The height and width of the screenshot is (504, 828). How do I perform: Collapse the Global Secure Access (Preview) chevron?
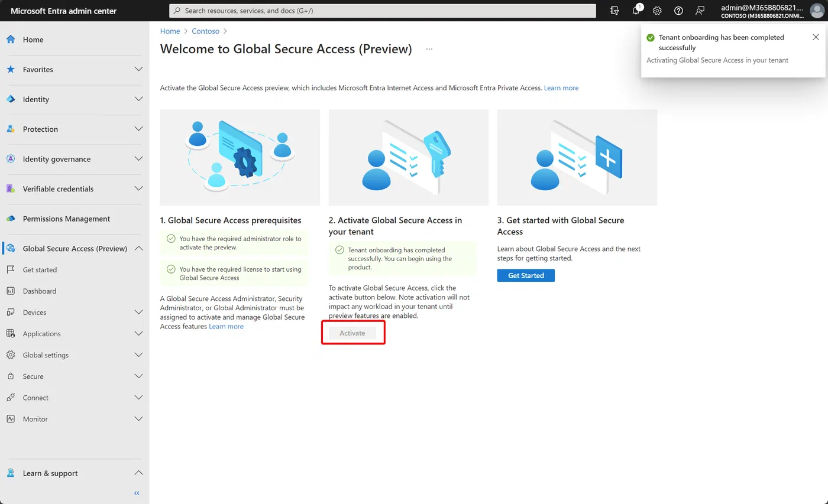(x=138, y=248)
